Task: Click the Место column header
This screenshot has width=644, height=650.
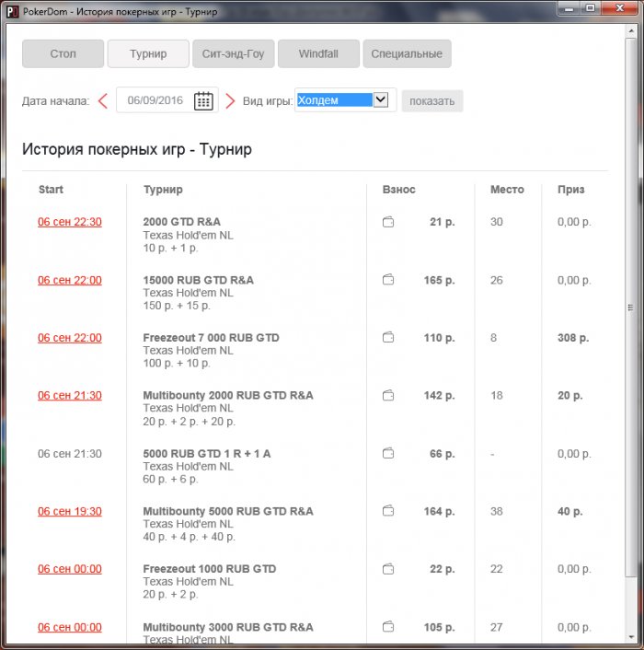Action: click(x=507, y=190)
